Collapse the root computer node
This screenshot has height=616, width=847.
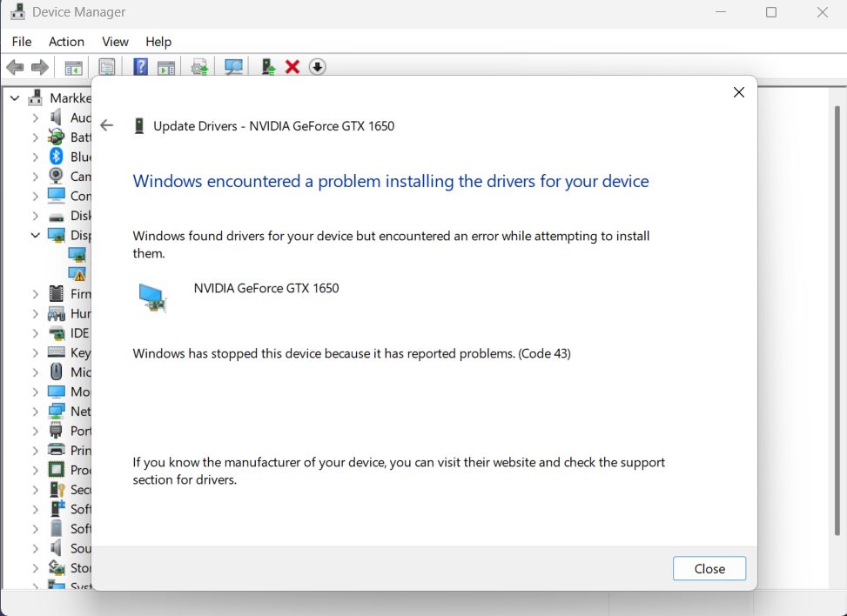coord(15,98)
